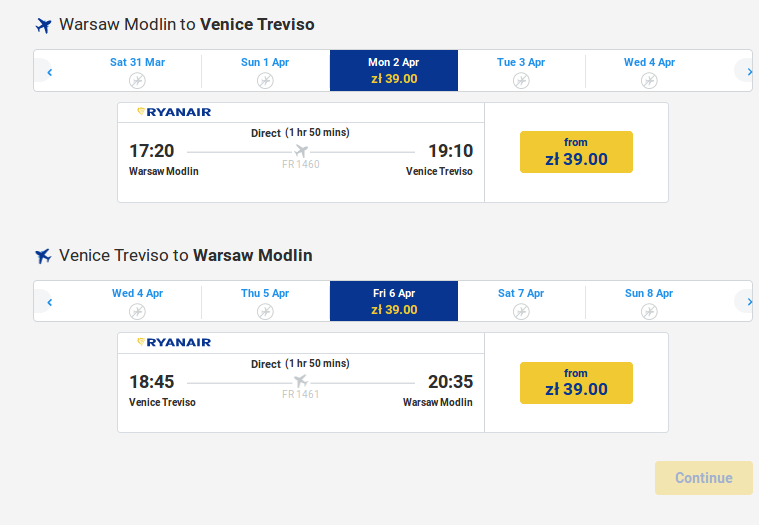Viewport: 759px width, 525px height.
Task: Click plane icon beside Warsaw Modlin to Venice Treviso
Action: pyautogui.click(x=44, y=25)
